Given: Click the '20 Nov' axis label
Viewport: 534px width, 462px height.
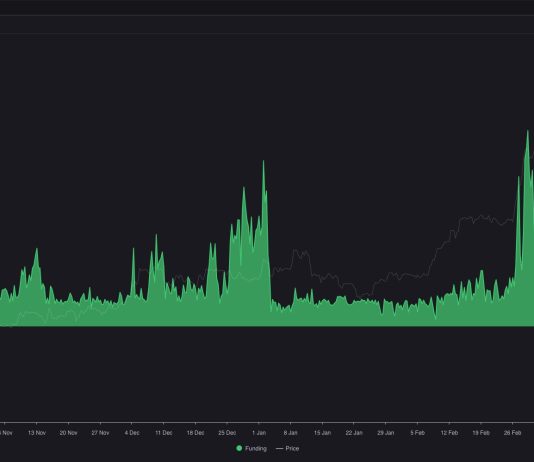Looking at the screenshot, I should [68, 433].
